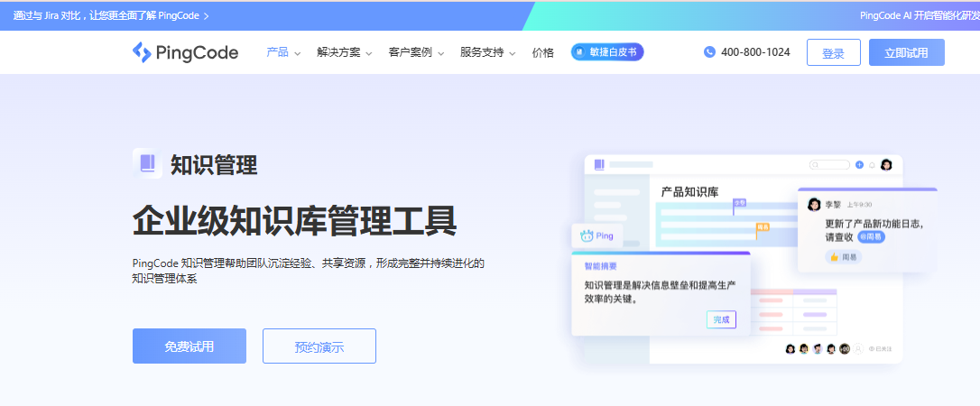The width and height of the screenshot is (980, 406).
Task: Click the book icon in mockup header
Action: pos(599,164)
